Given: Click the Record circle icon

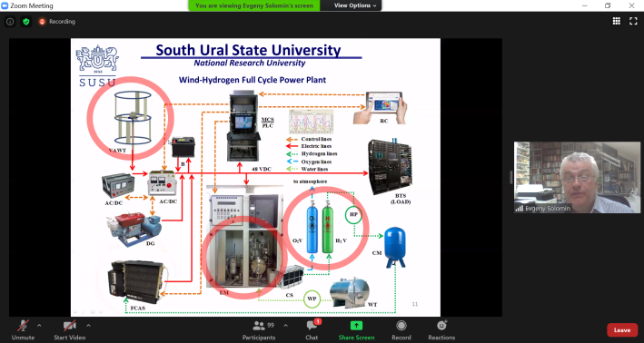Looking at the screenshot, I should coord(401,326).
